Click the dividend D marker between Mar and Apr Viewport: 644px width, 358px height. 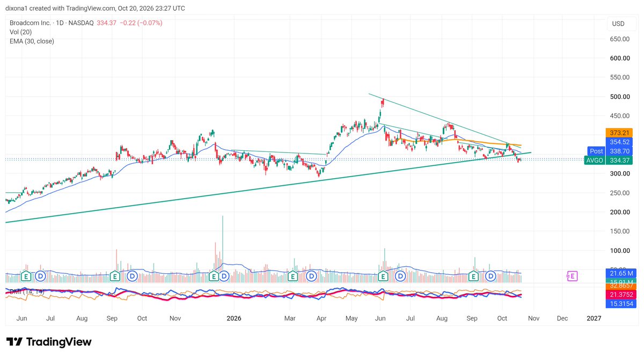pos(311,276)
